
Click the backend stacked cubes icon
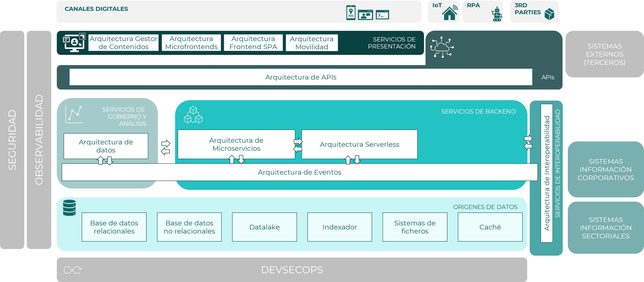(x=193, y=115)
